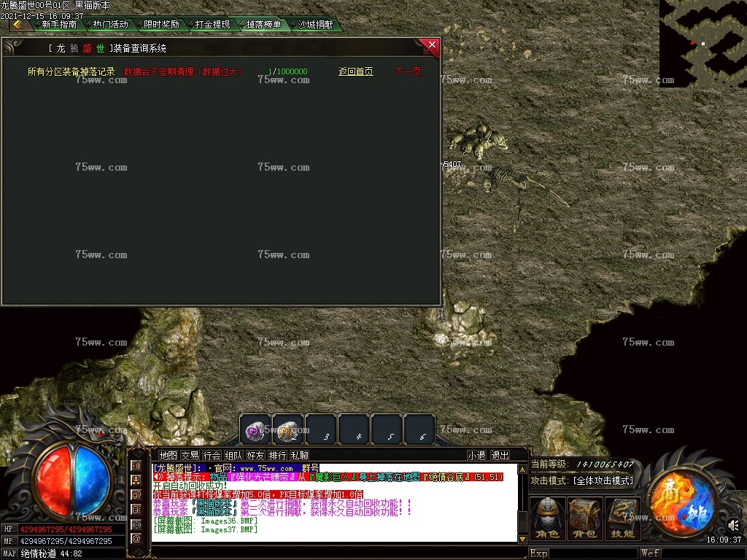Select empty quick slot 4
Viewport: 747px width, 560px height.
pos(354,430)
